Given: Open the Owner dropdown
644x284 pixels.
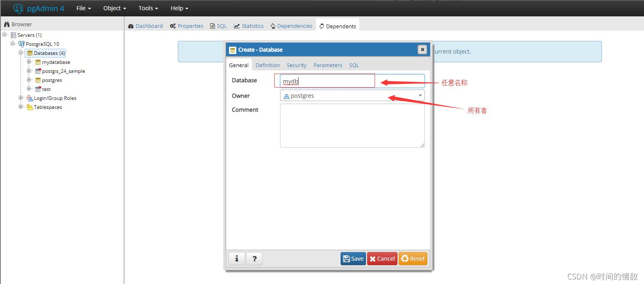Looking at the screenshot, I should click(352, 95).
